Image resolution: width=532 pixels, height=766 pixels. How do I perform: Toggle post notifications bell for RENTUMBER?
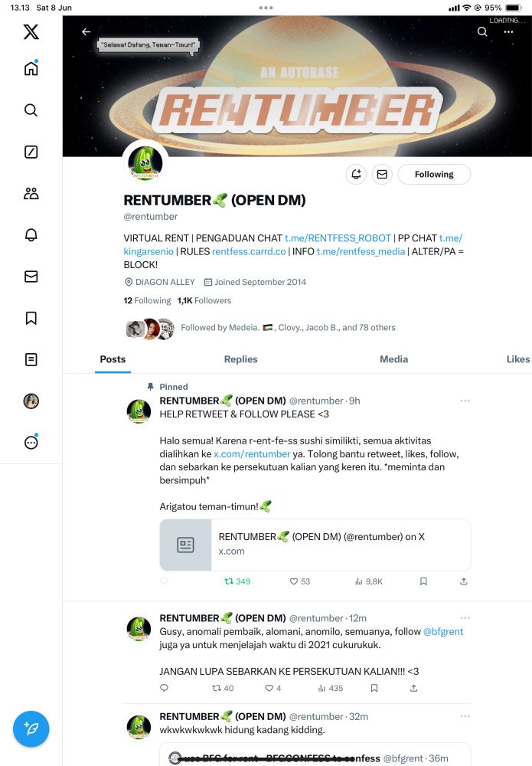(x=356, y=175)
